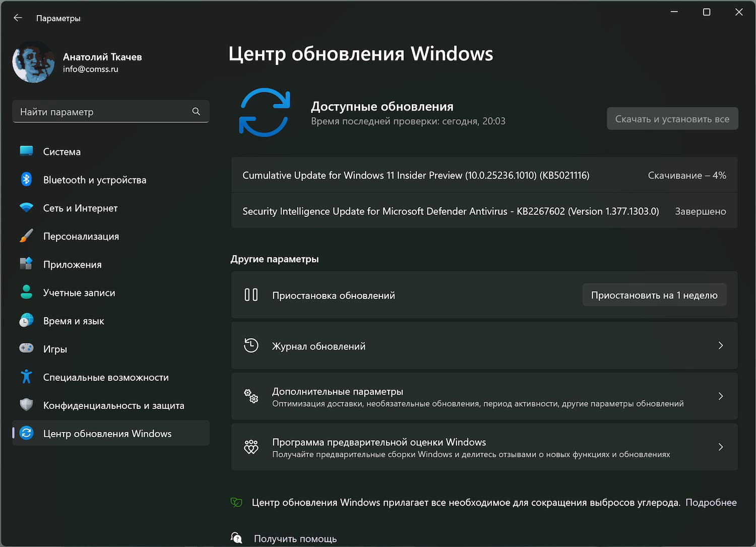Click the Personalization paintbrush icon
This screenshot has width=756, height=547.
tap(26, 236)
